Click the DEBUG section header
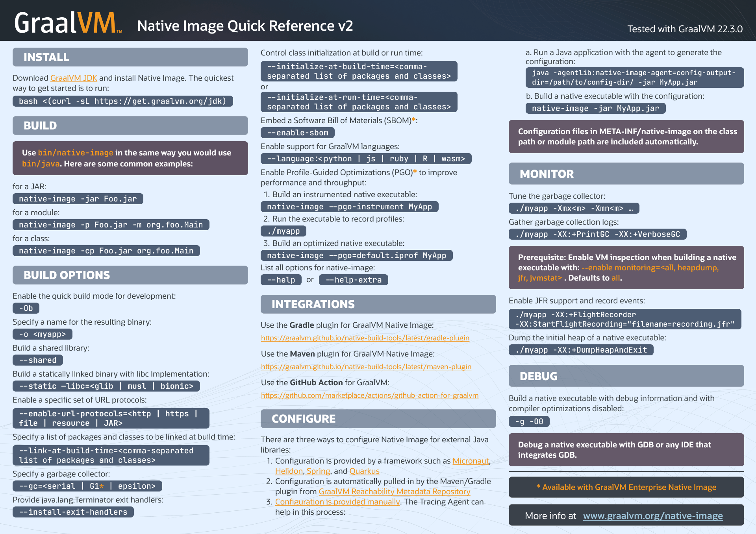Image resolution: width=756 pixels, height=534 pixels. [x=626, y=376]
